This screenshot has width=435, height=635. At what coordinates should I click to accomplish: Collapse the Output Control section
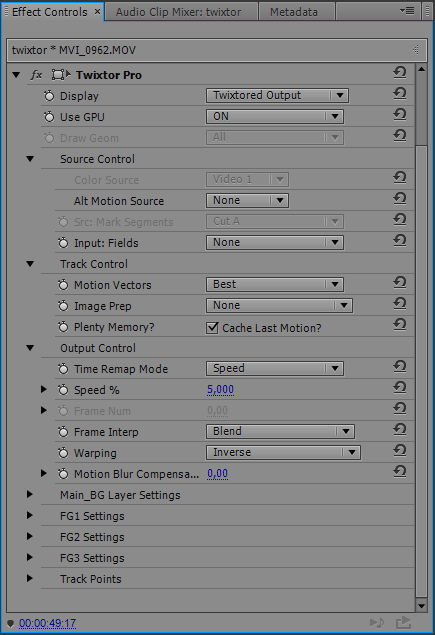(x=30, y=348)
